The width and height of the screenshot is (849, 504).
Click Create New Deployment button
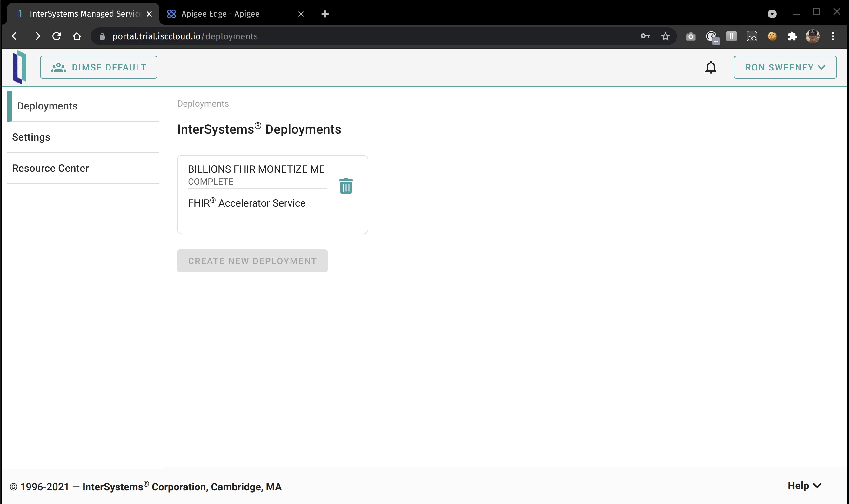point(252,261)
